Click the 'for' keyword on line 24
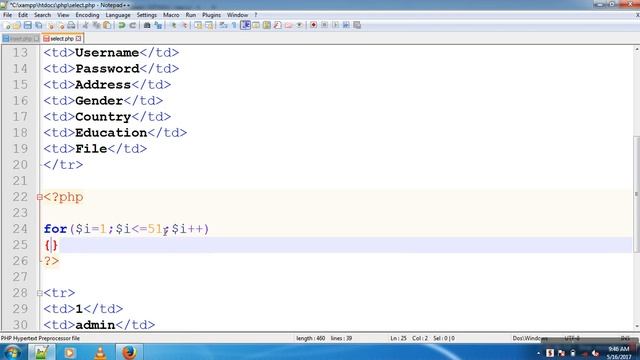The width and height of the screenshot is (640, 360). click(56, 229)
